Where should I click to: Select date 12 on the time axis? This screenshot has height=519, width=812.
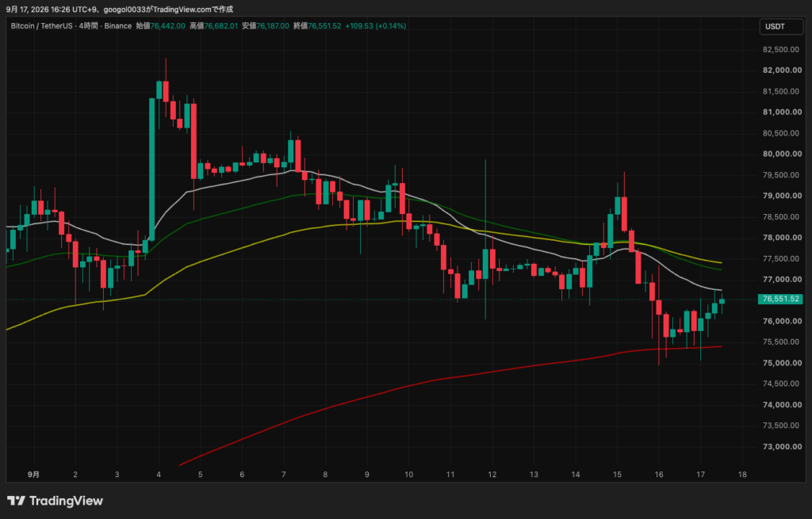[x=492, y=474]
